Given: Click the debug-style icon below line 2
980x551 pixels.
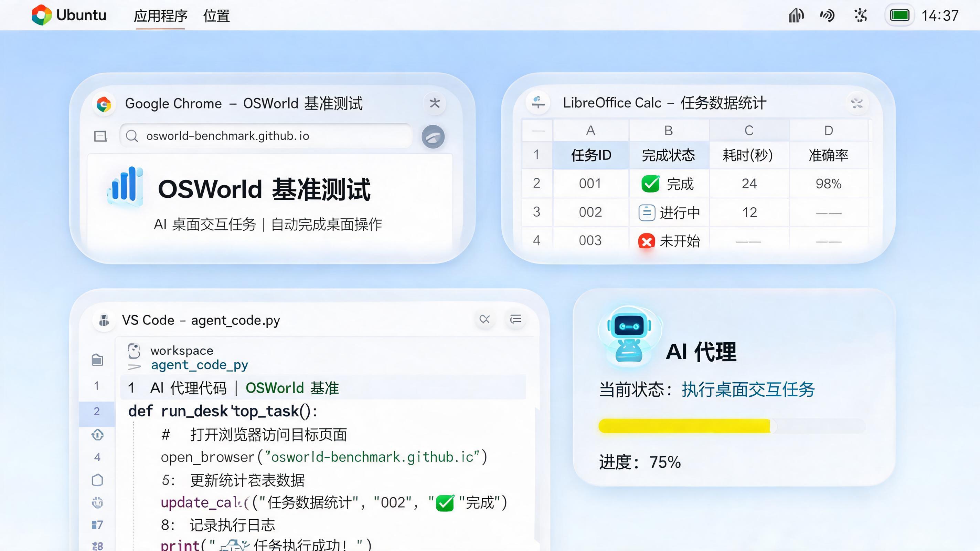Looking at the screenshot, I should tap(97, 435).
